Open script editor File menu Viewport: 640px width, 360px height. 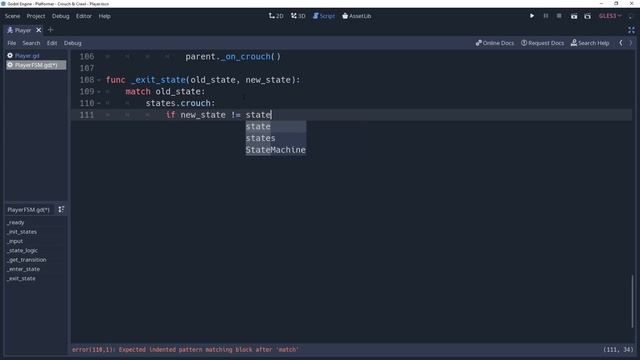(x=11, y=43)
